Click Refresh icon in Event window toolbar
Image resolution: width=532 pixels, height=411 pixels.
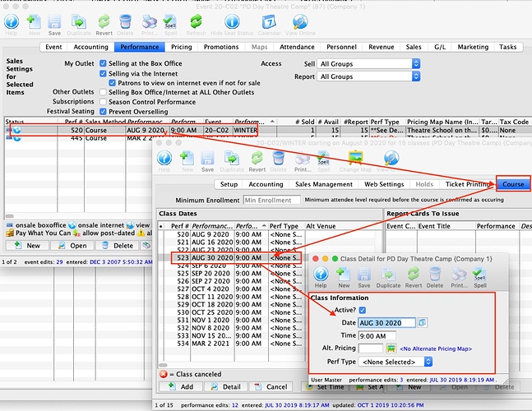pyautogui.click(x=196, y=22)
